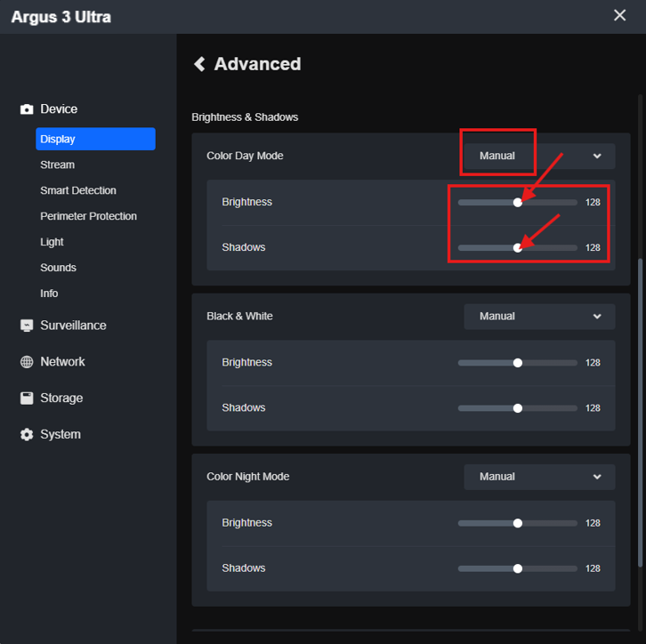646x644 pixels.
Task: Open Perimeter Protection settings
Action: (88, 216)
